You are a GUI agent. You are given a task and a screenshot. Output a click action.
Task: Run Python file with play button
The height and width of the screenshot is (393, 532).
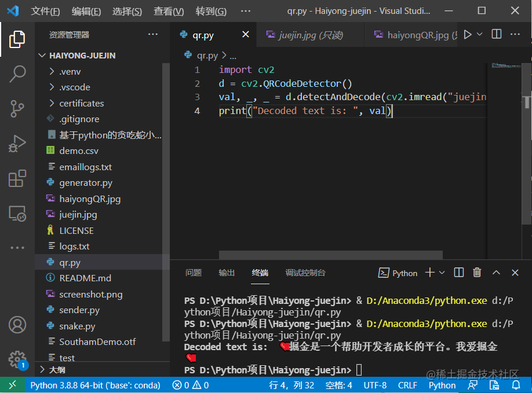[x=468, y=35]
